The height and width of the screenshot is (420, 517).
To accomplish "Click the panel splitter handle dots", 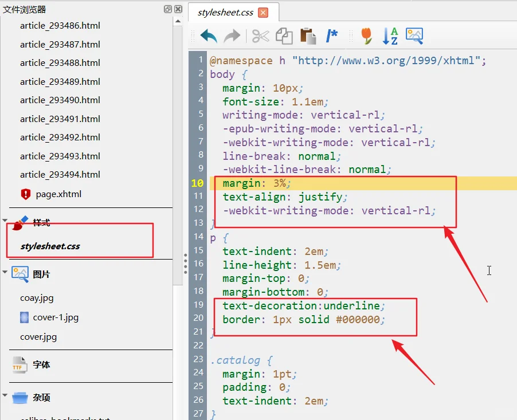I will (x=186, y=264).
